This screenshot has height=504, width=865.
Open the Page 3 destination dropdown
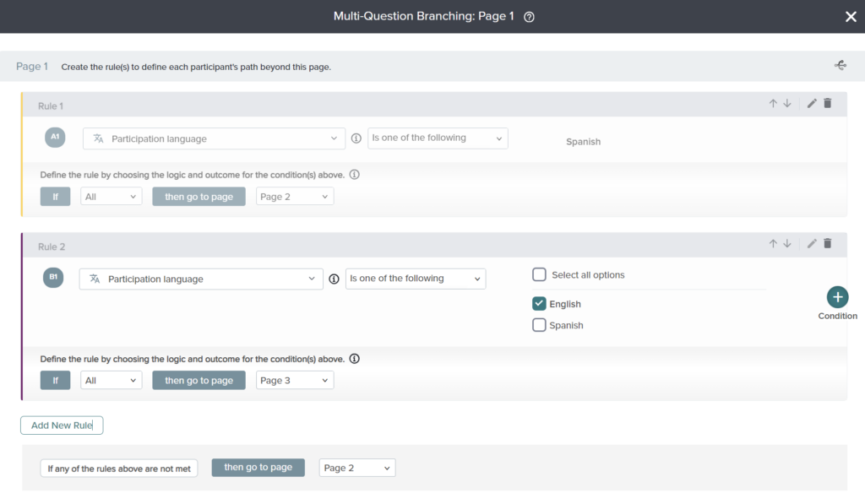294,380
